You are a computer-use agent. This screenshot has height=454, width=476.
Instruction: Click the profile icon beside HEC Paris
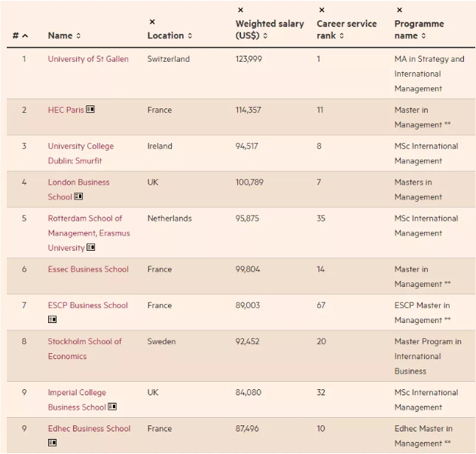90,110
